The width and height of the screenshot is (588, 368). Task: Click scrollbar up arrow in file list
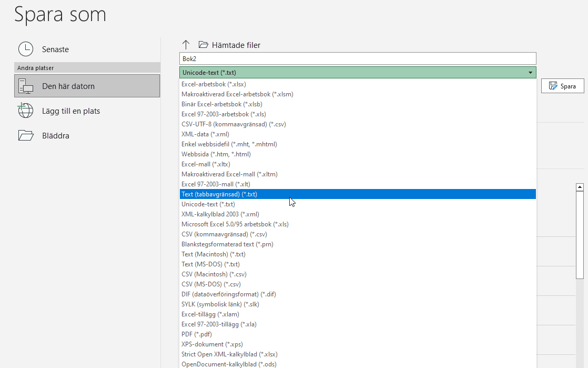coord(580,187)
